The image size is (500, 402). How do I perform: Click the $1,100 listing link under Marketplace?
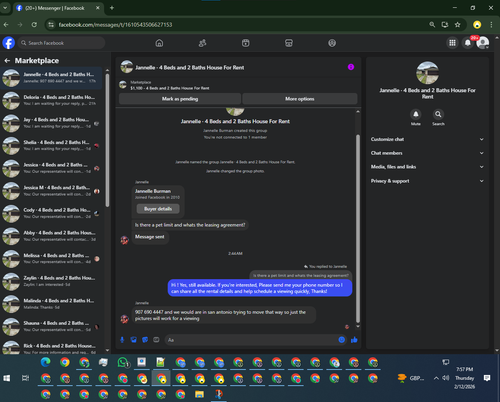coord(170,88)
